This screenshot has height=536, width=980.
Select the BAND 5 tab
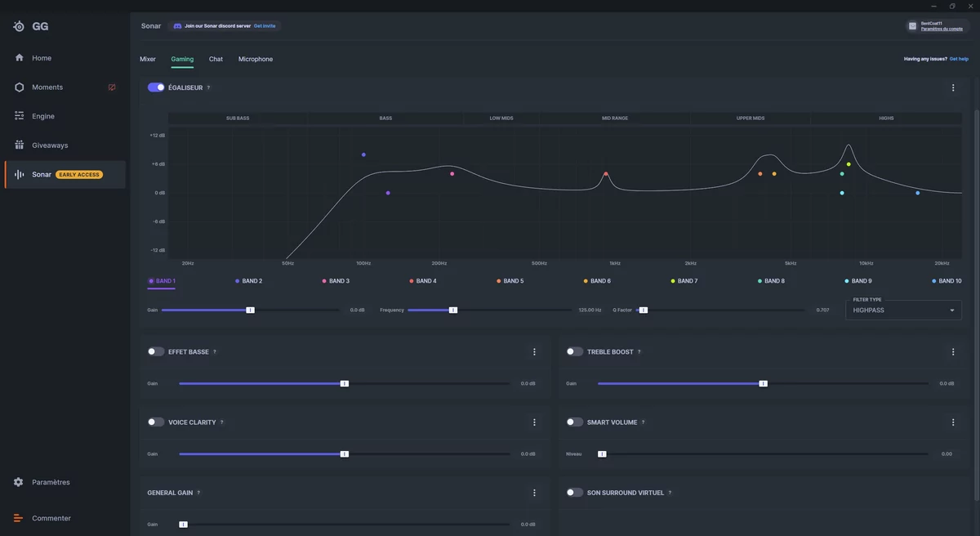click(x=510, y=281)
